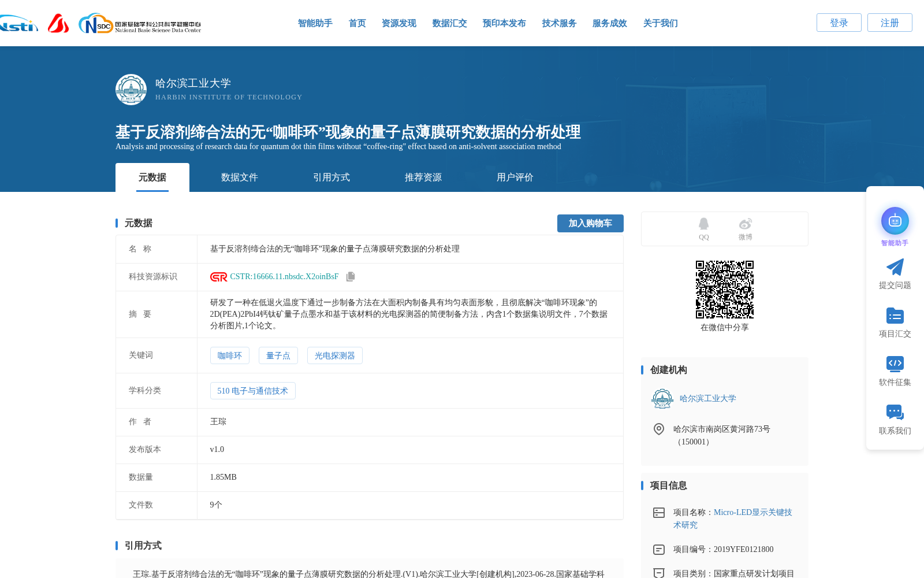The height and width of the screenshot is (578, 924).
Task: Click the CSTR red logo icon
Action: pyautogui.click(x=219, y=277)
